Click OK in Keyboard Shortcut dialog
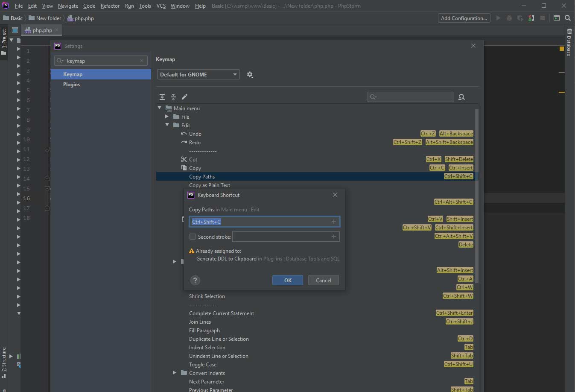 (x=288, y=280)
